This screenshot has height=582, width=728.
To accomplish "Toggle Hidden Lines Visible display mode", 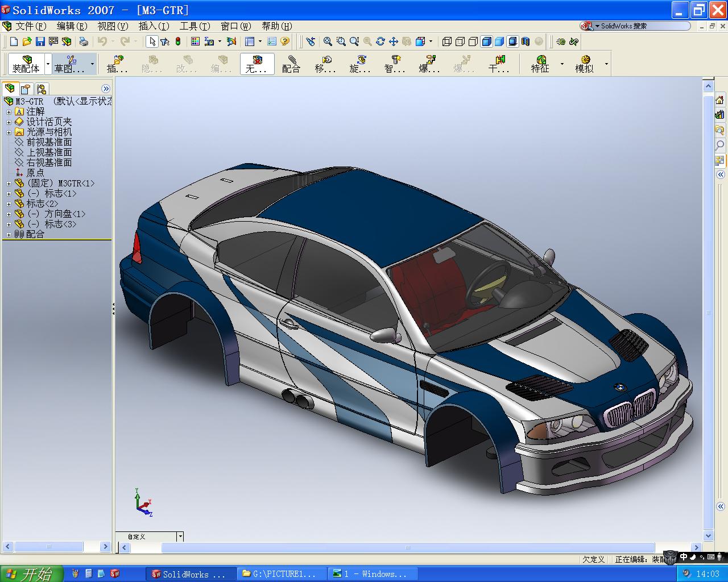I will tap(460, 41).
